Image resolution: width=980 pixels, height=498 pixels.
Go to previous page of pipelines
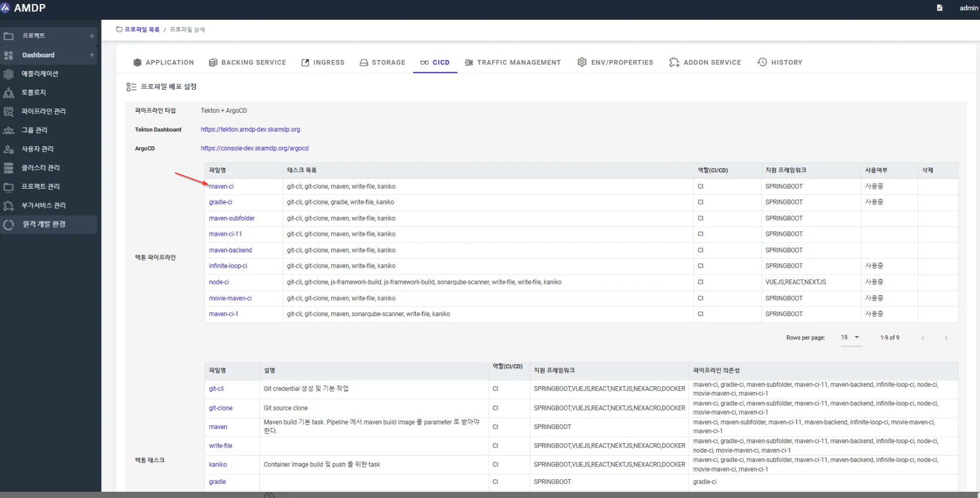click(x=922, y=338)
